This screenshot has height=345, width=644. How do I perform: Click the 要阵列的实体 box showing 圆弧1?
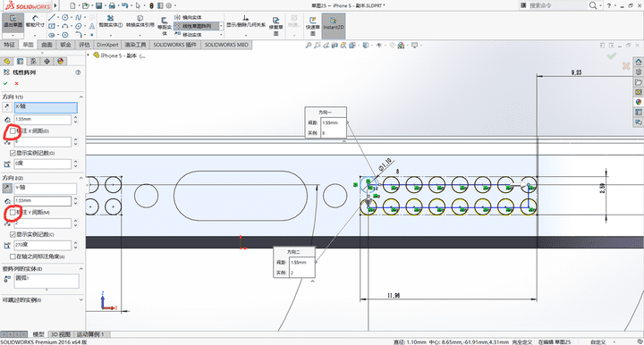[x=47, y=281]
